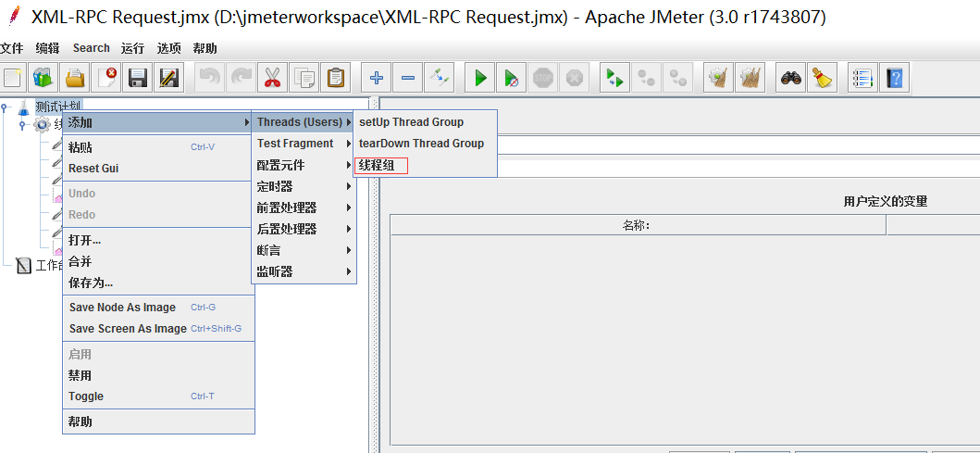
Task: Click the Paste clipboard icon
Action: tap(335, 78)
